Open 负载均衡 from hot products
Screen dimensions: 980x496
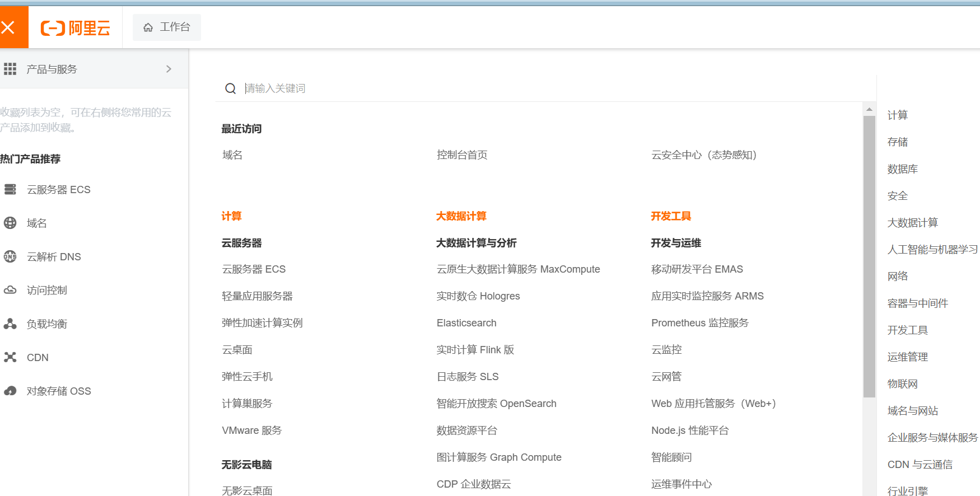47,324
